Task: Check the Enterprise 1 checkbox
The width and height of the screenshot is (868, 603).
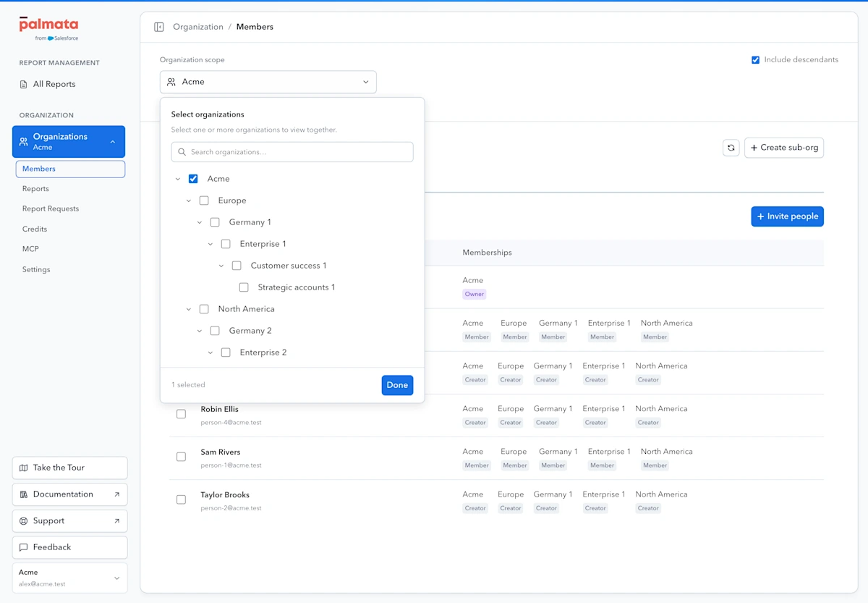Action: tap(226, 244)
